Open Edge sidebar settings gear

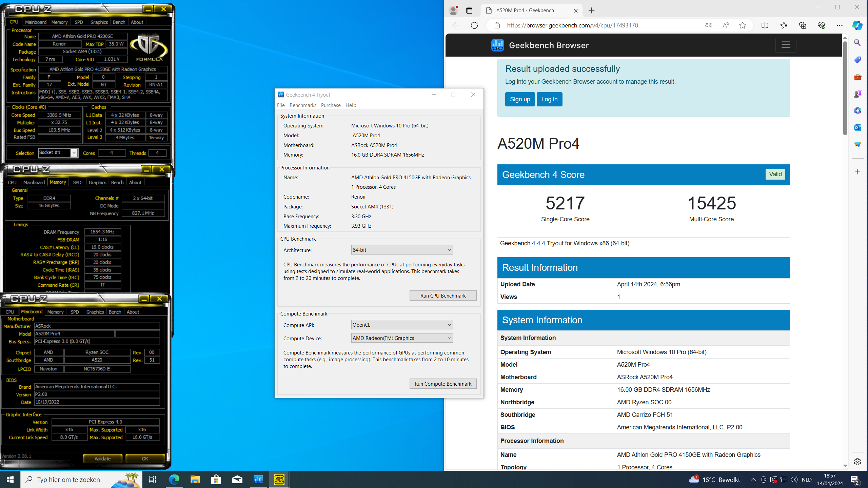857,462
